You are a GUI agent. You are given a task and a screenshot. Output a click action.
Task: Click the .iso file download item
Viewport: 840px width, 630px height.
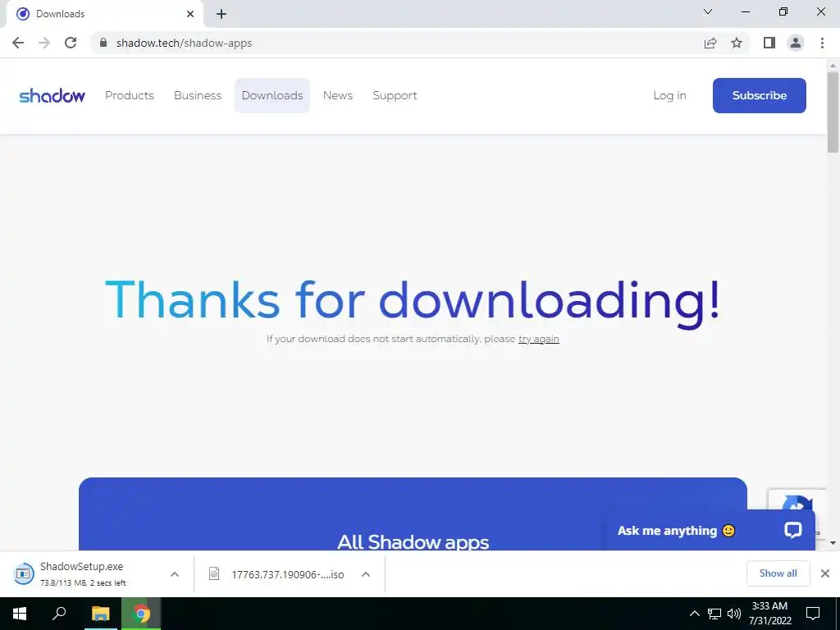(x=277, y=574)
